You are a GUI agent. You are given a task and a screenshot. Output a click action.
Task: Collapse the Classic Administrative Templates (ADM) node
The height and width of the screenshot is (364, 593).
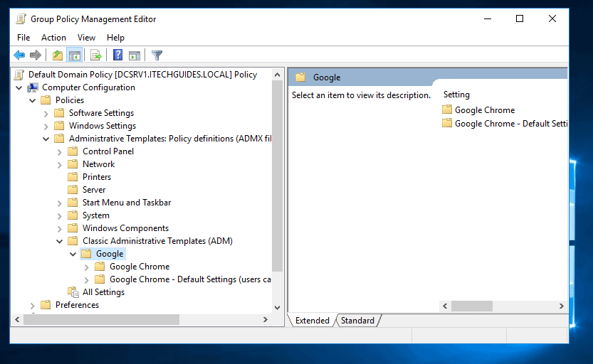tap(60, 241)
